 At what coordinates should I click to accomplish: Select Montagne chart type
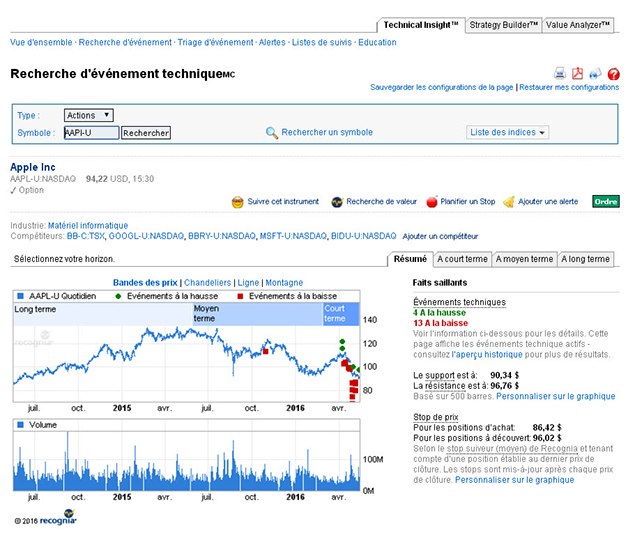(x=284, y=283)
